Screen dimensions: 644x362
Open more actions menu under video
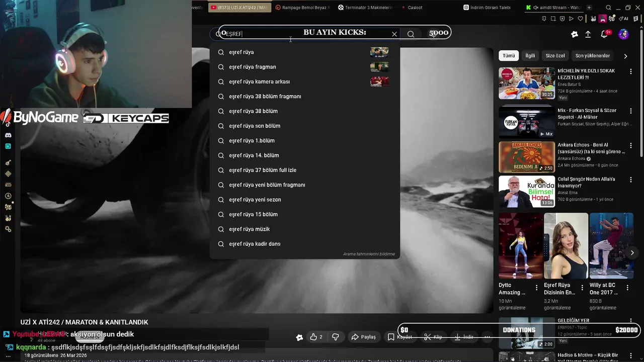point(487,337)
